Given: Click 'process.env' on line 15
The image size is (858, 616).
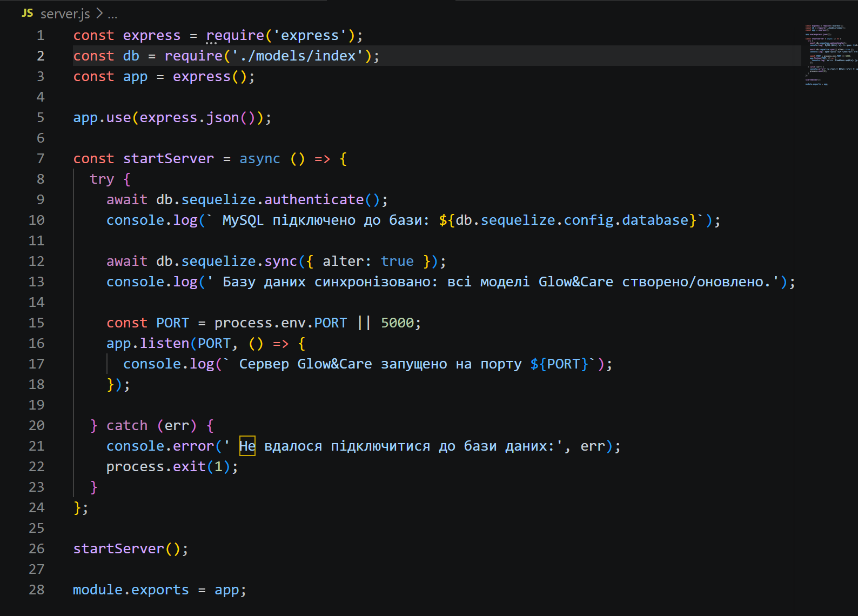Looking at the screenshot, I should 260,323.
